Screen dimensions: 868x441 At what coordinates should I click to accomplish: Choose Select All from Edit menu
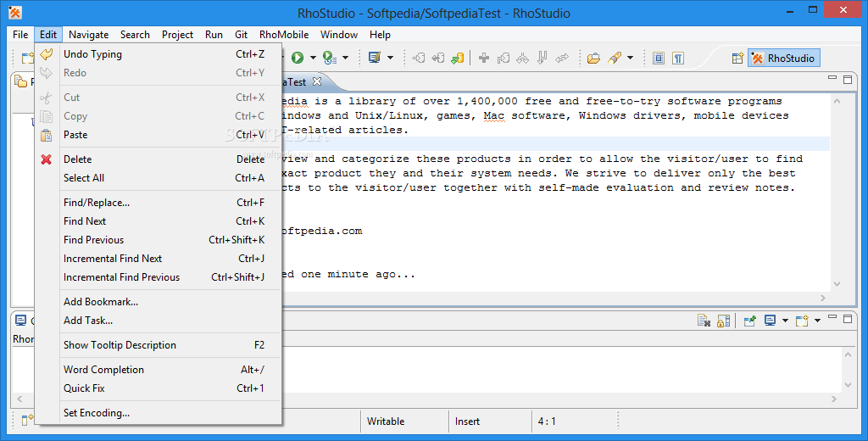[x=159, y=178]
